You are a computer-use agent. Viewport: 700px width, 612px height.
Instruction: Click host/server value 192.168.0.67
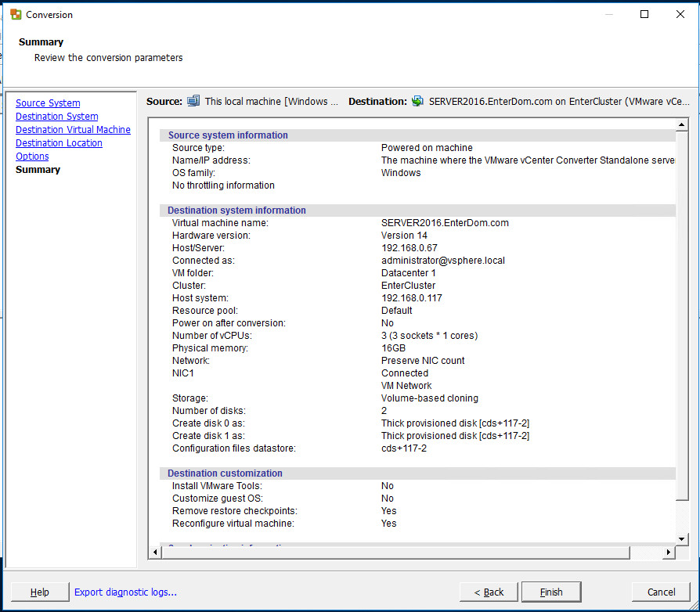pos(410,247)
